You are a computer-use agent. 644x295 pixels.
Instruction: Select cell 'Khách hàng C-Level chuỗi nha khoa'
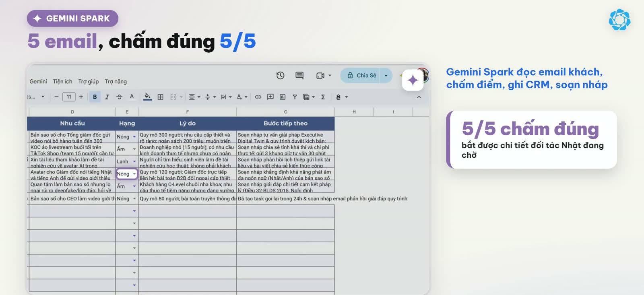pos(187,186)
